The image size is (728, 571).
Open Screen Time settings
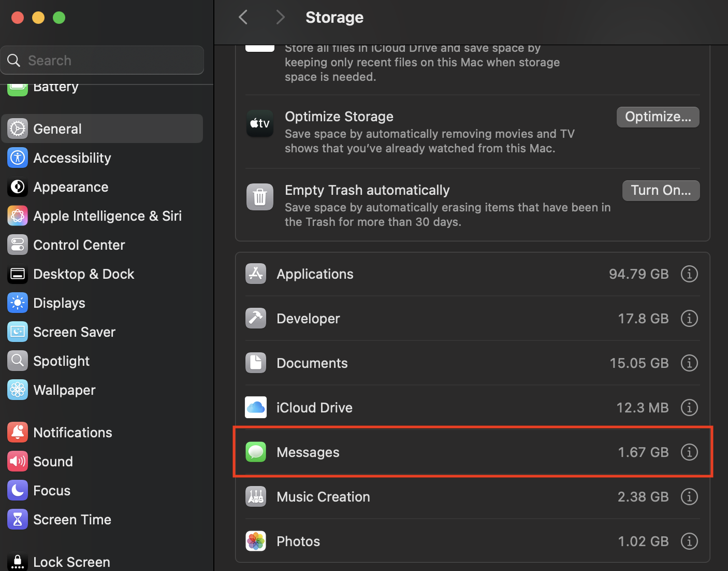(72, 519)
